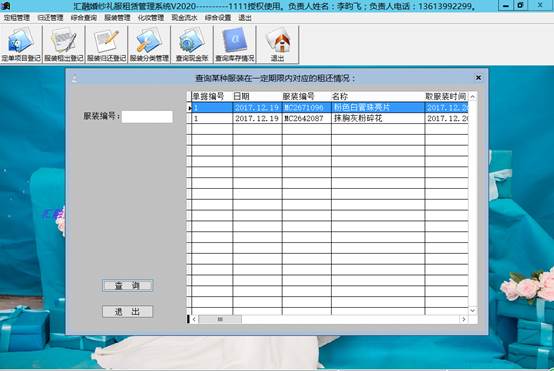The width and height of the screenshot is (554, 371).
Task: Open the 综合设置 menu
Action: [218, 18]
